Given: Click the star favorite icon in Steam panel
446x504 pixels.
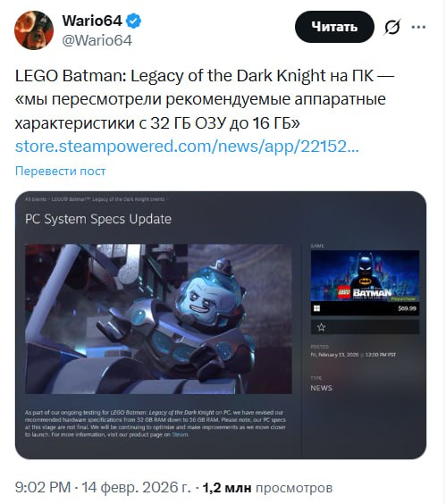Looking at the screenshot, I should (x=321, y=327).
